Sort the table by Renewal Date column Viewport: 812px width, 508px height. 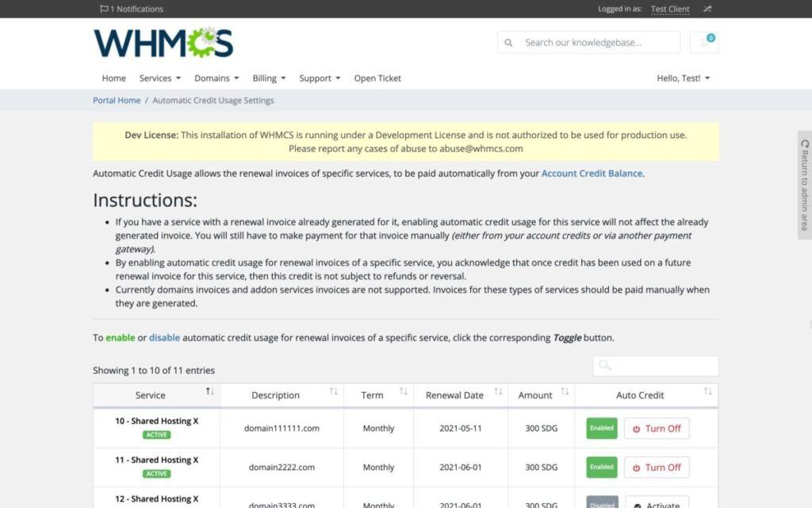click(461, 395)
